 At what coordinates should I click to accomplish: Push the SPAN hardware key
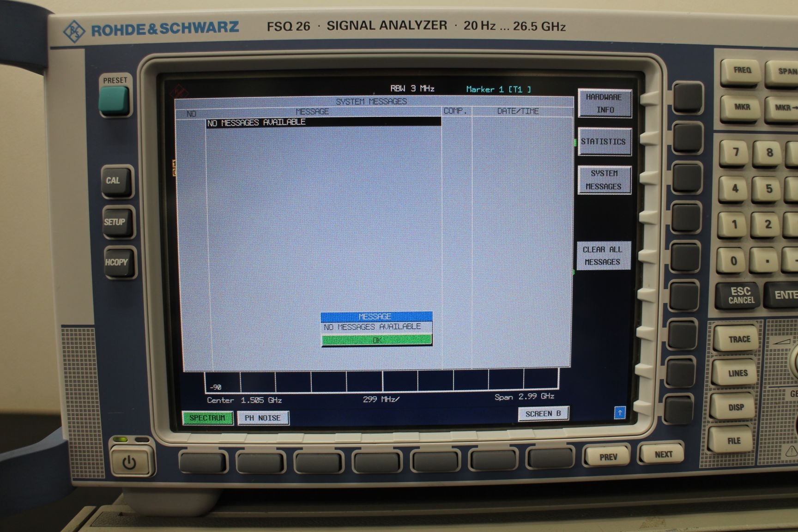pyautogui.click(x=783, y=73)
